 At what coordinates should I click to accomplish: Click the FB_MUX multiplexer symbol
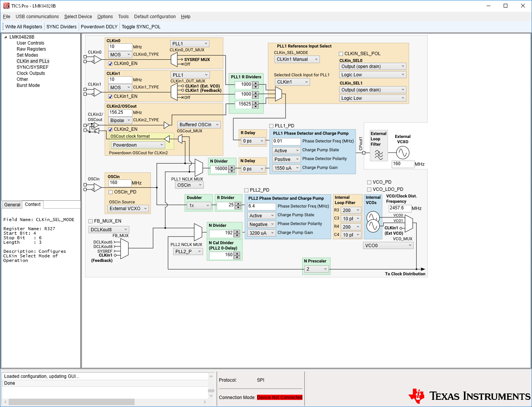(x=124, y=249)
